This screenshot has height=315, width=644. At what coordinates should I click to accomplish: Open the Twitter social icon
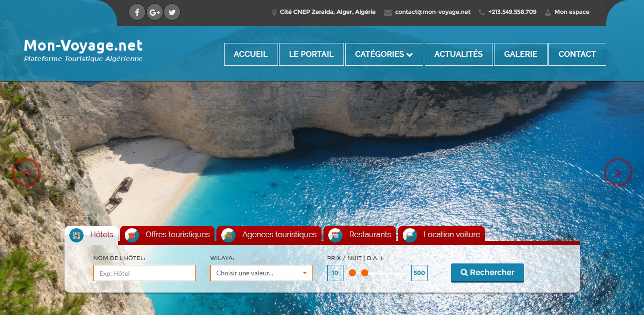coord(172,12)
